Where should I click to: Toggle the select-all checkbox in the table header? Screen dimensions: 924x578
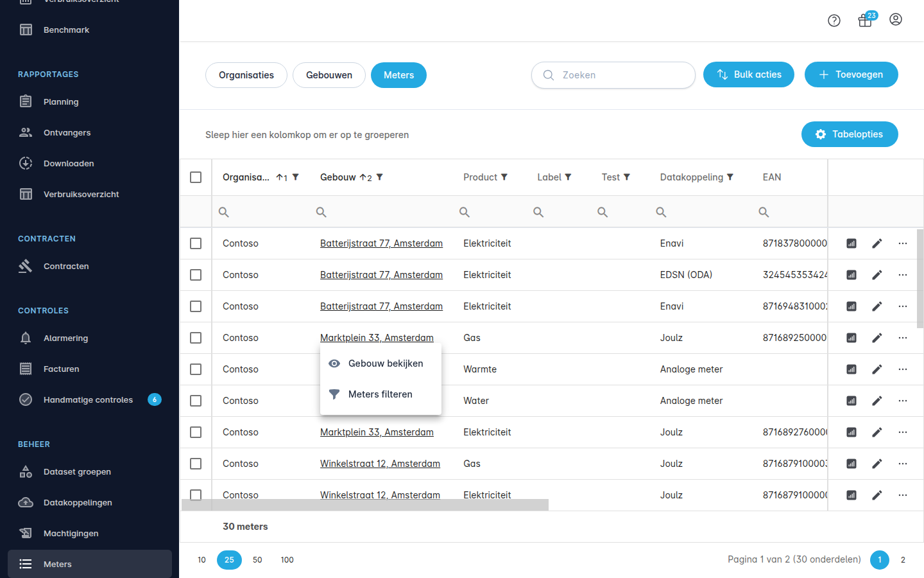(x=196, y=177)
